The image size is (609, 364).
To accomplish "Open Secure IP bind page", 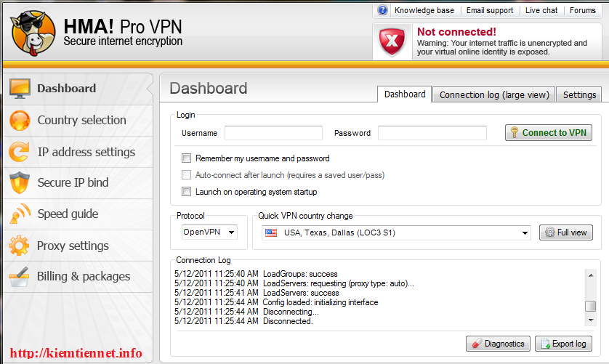I will click(x=78, y=183).
